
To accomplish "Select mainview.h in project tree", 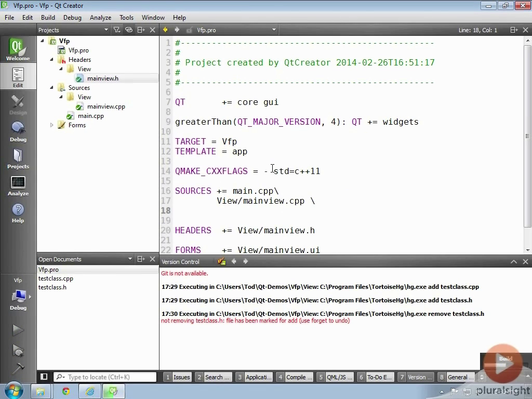I will [x=102, y=78].
